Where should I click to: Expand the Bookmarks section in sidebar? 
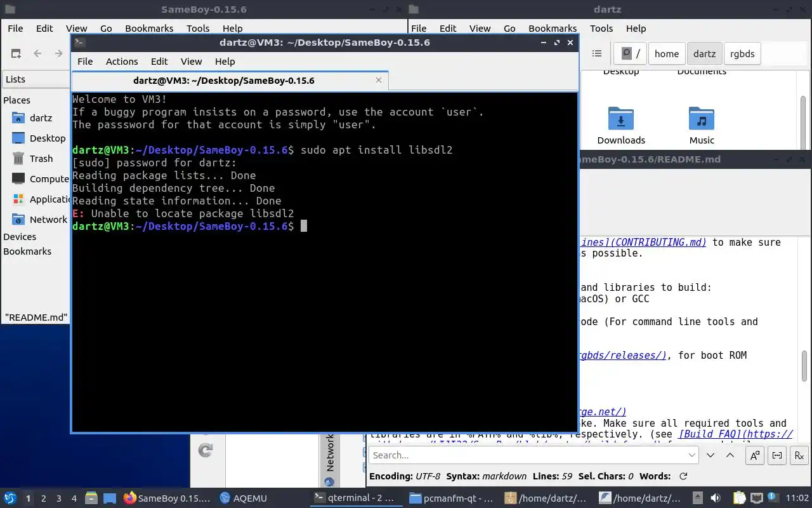(x=27, y=251)
